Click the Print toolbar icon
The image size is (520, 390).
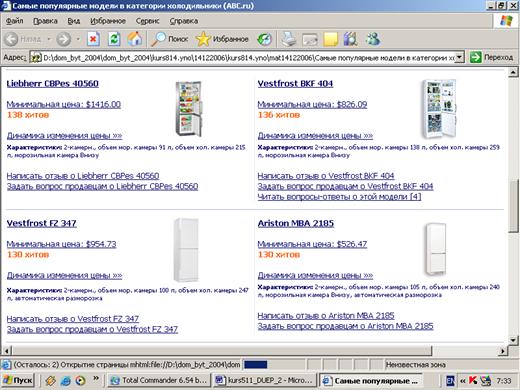[288, 39]
